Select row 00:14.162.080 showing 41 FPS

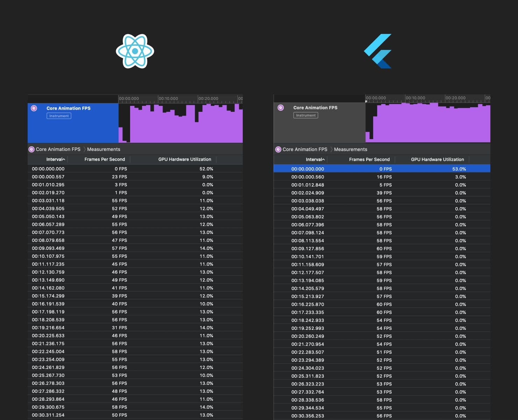tap(135, 288)
